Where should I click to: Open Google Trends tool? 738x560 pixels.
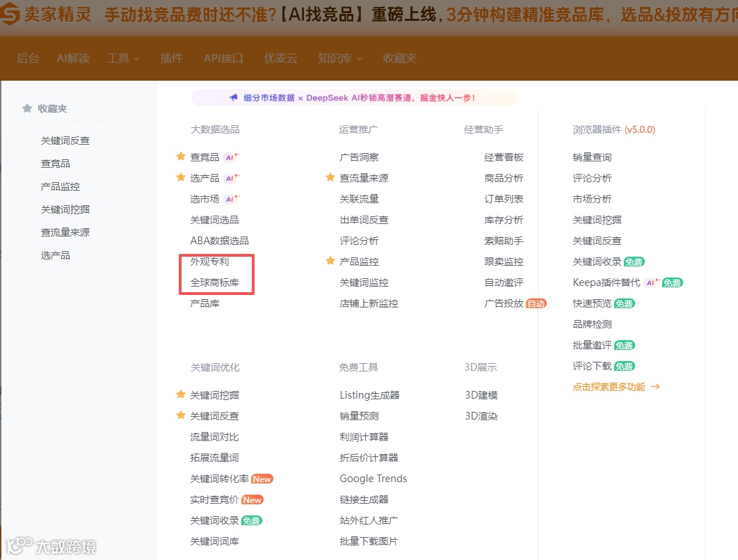click(x=374, y=479)
